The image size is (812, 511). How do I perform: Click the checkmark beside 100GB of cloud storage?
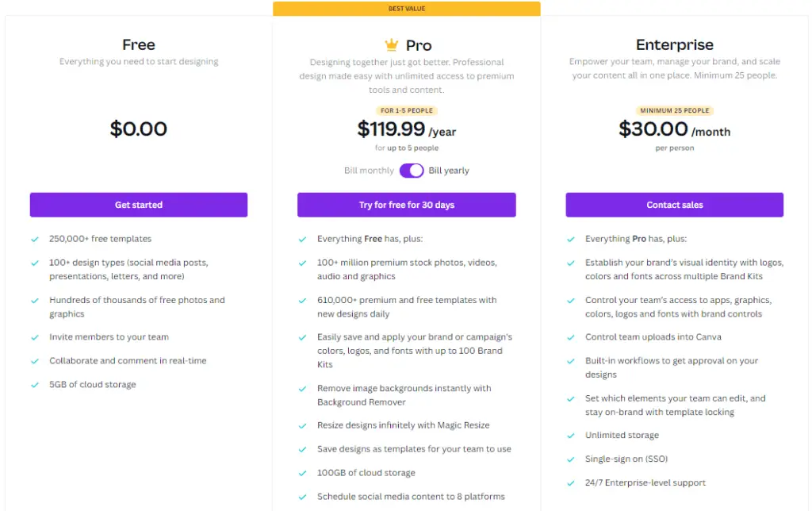pos(302,473)
